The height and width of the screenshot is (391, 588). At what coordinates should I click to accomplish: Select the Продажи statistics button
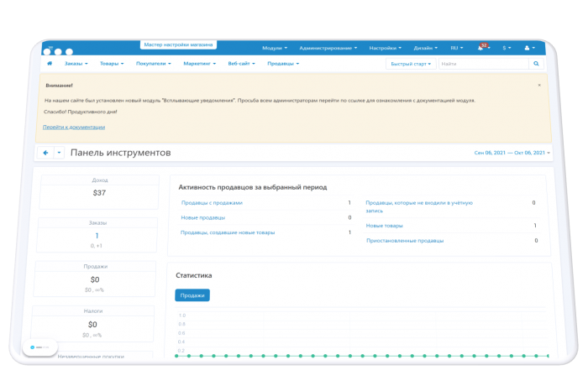click(192, 295)
